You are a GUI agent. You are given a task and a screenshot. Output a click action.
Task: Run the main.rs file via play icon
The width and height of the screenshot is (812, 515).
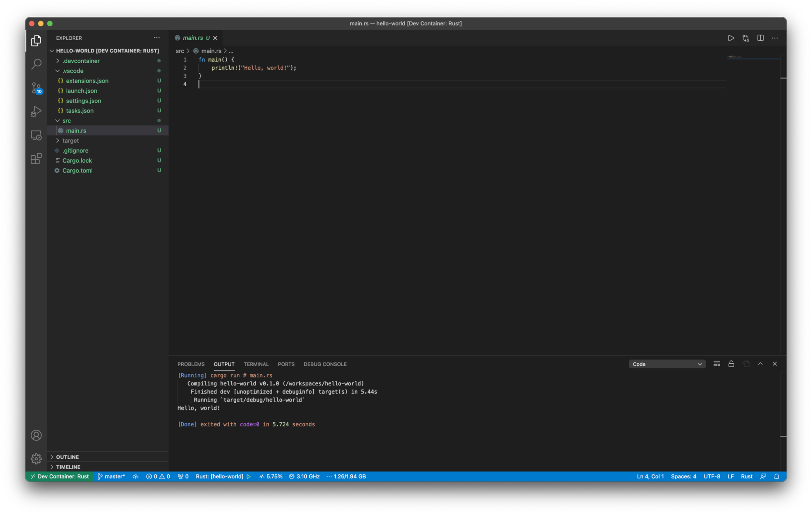(731, 38)
